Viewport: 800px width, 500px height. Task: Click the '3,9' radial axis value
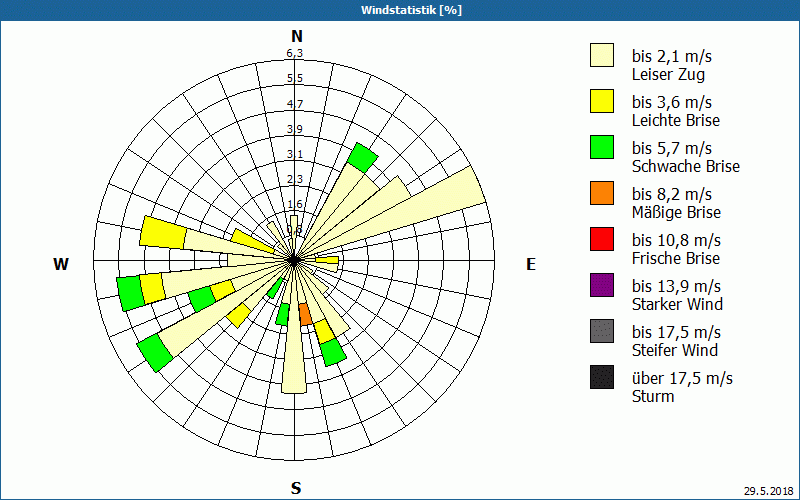(295, 129)
